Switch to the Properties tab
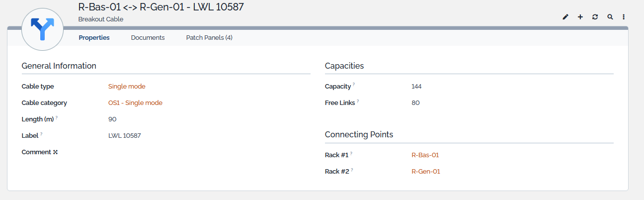 click(94, 37)
